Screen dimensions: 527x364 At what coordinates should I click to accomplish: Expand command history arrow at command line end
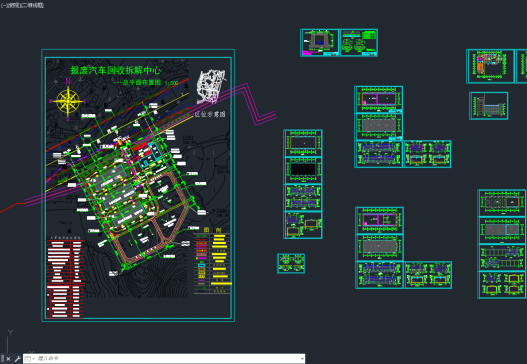tap(302, 359)
